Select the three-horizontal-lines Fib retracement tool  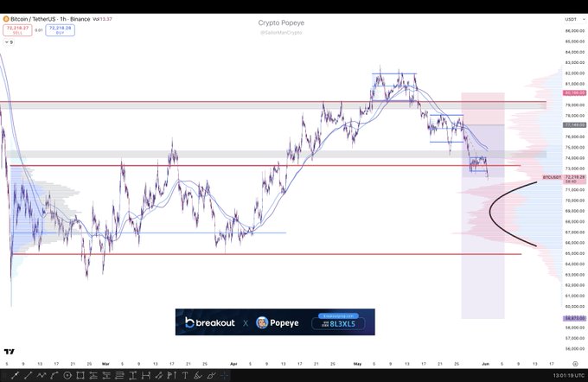(119, 375)
